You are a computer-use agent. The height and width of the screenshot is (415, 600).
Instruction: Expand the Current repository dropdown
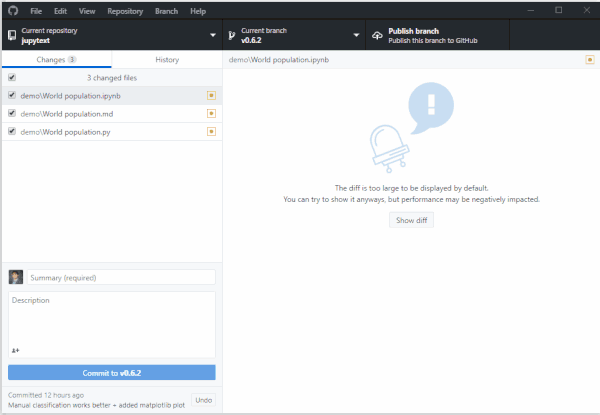[213, 35]
